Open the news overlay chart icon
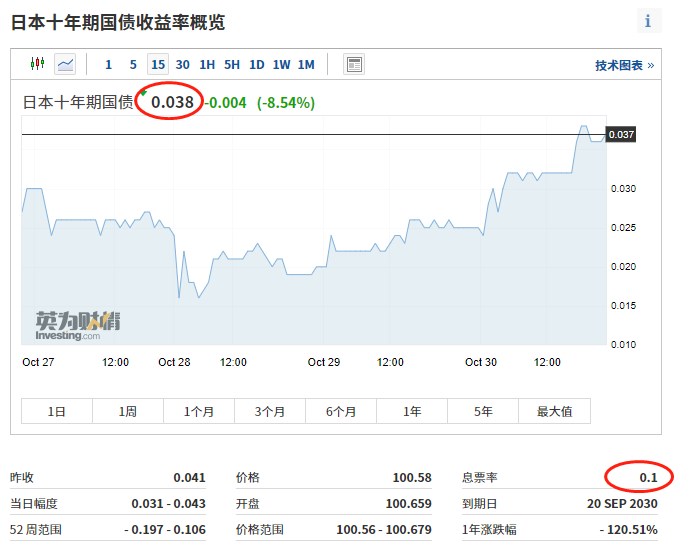This screenshot has width=675, height=559. [354, 64]
